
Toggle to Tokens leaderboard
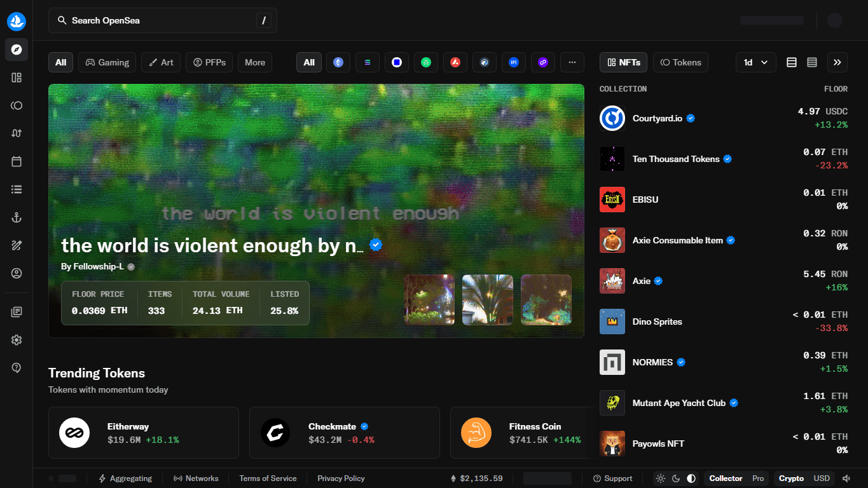pos(680,62)
